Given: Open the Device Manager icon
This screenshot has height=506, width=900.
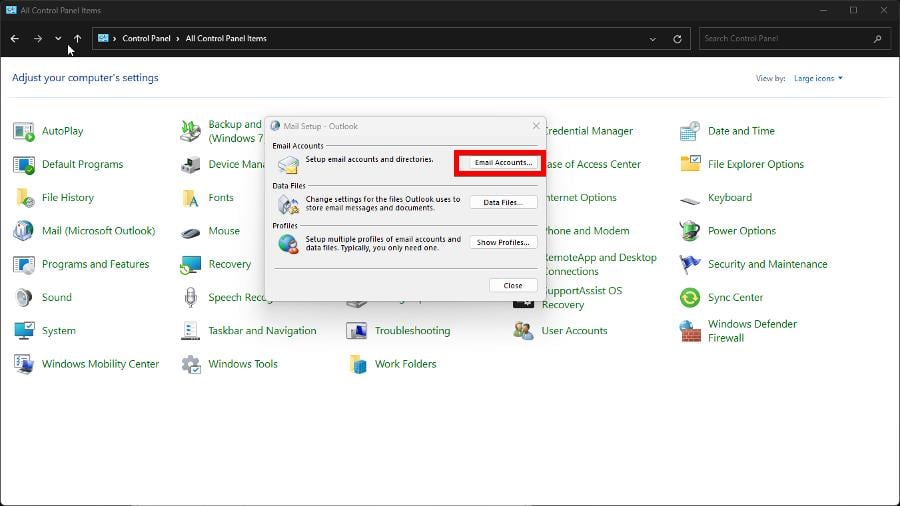Looking at the screenshot, I should pos(191,165).
